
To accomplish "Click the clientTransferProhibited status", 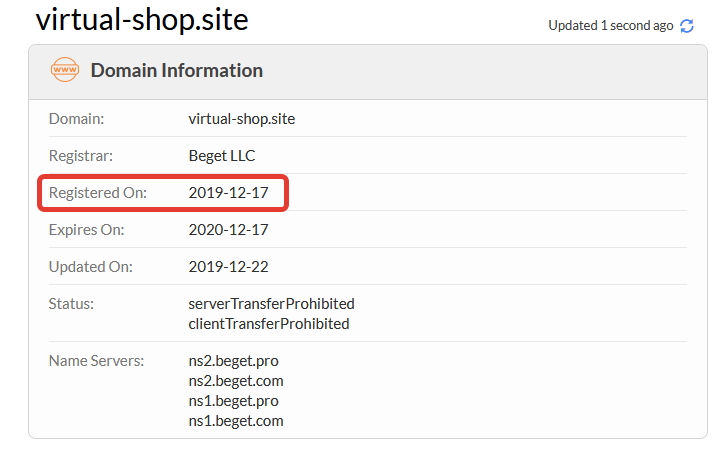I will 269,324.
